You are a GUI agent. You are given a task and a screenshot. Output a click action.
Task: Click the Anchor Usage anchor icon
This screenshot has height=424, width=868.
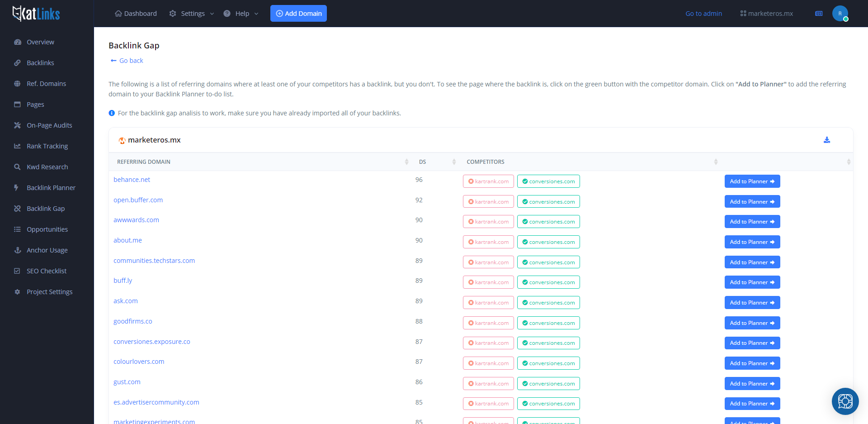point(18,250)
